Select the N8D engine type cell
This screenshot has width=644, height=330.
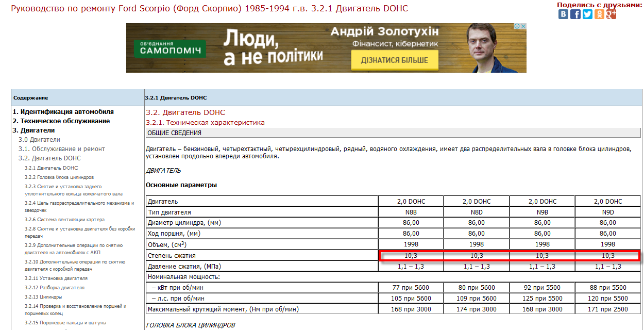[477, 212]
